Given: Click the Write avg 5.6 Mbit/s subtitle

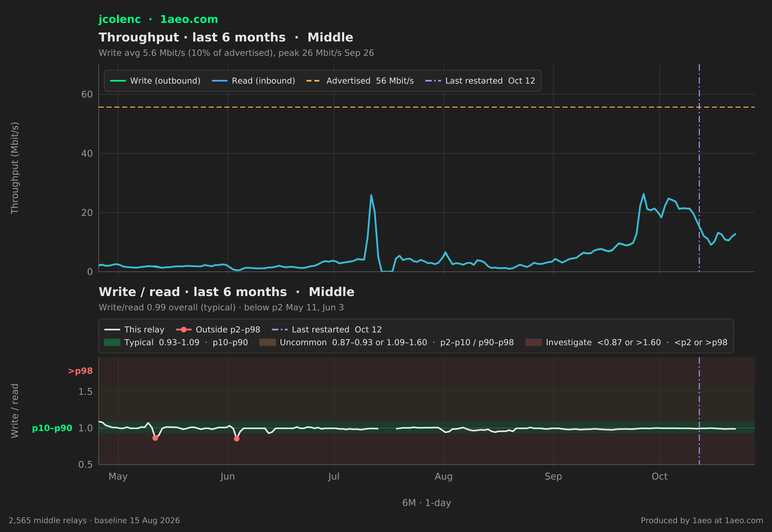Looking at the screenshot, I should pyautogui.click(x=236, y=53).
